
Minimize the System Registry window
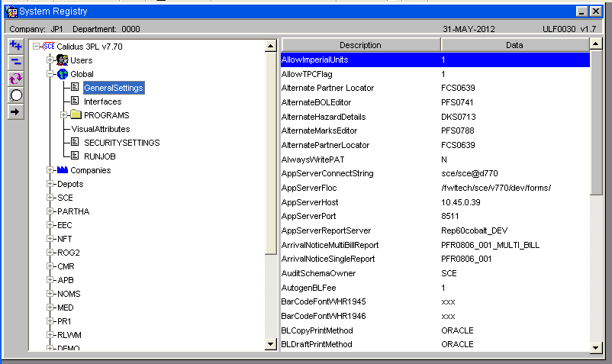581,11
